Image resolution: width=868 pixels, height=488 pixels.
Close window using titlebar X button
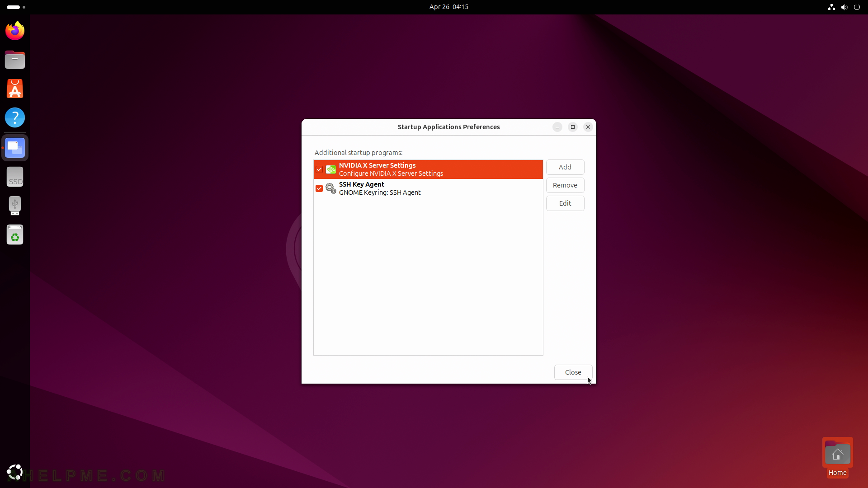[588, 127]
